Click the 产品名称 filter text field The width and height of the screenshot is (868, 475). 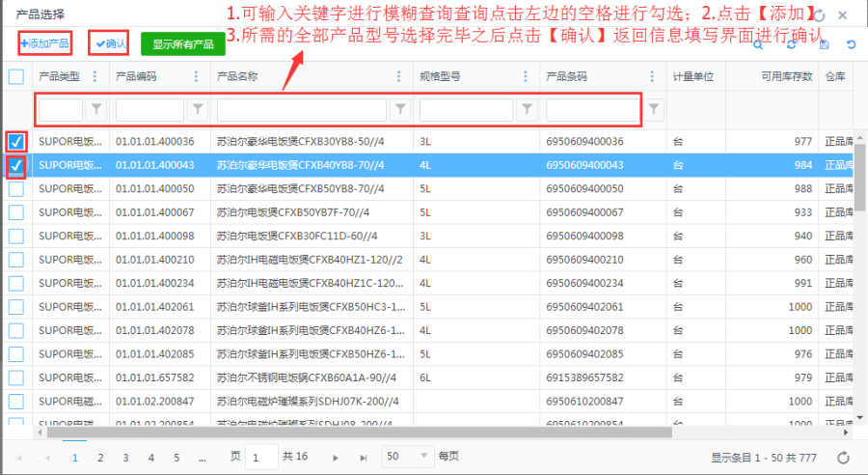pyautogui.click(x=301, y=110)
